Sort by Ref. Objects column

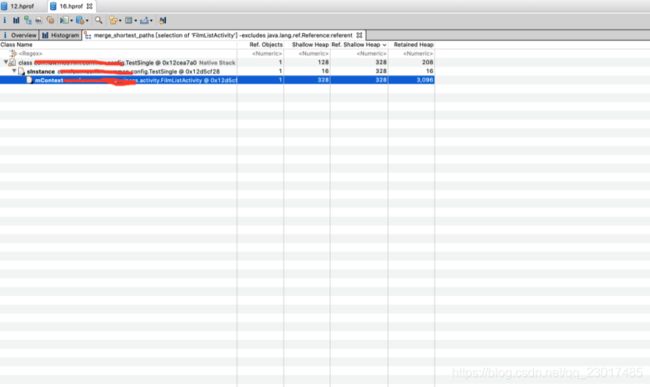pyautogui.click(x=260, y=44)
